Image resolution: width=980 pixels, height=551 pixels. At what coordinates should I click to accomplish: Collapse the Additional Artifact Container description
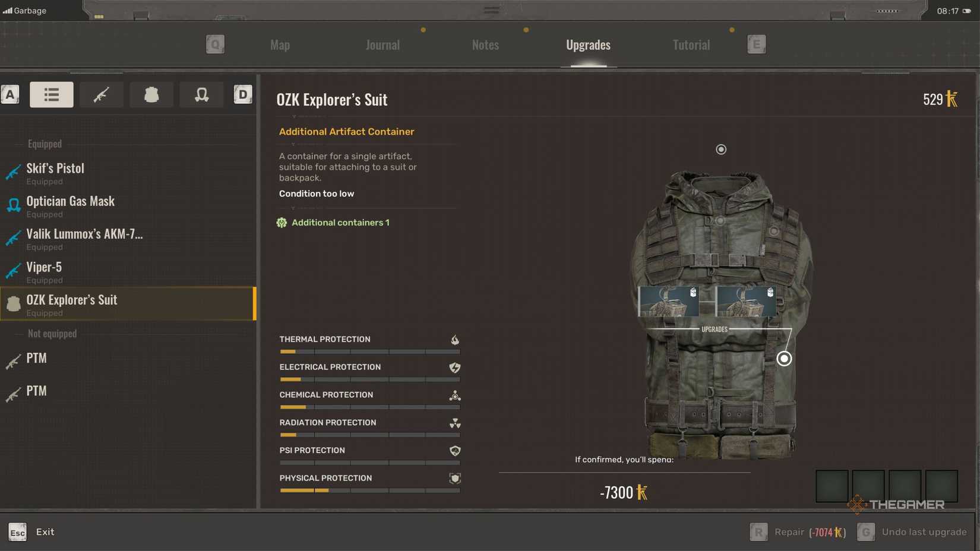[x=293, y=143]
